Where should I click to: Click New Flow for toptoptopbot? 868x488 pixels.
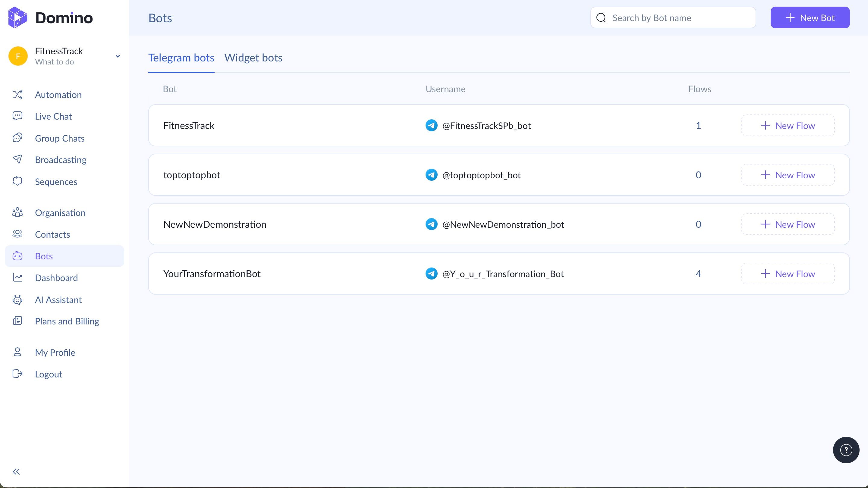[x=788, y=175]
